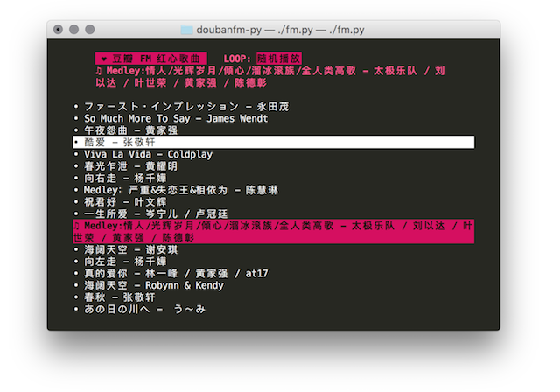
Task: Click the now-playing Medley title in the header
Action: (270, 77)
